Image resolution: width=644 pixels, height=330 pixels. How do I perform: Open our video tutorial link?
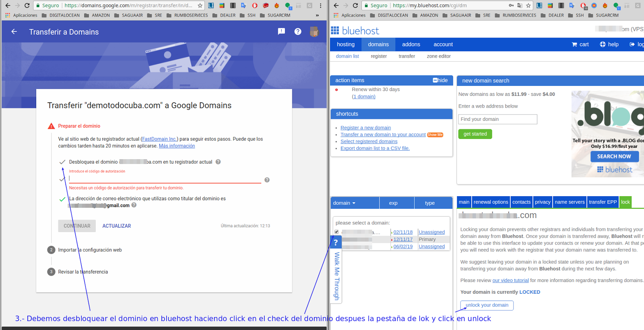tap(510, 280)
